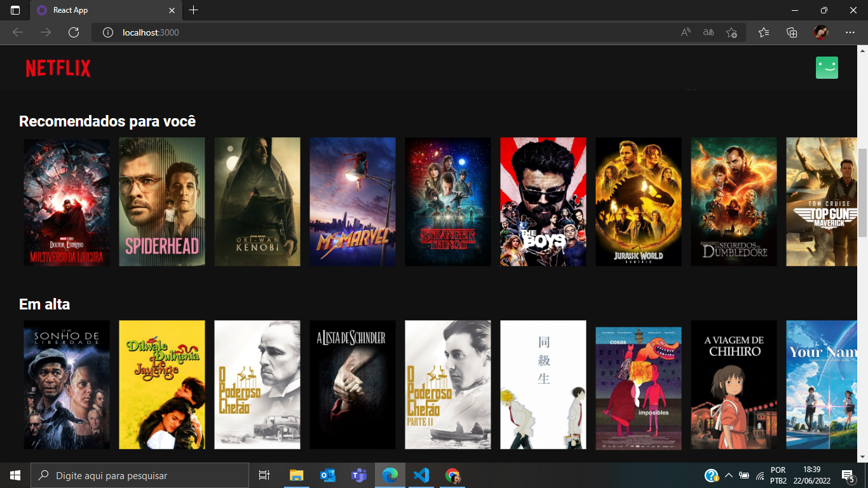Click the Netflix logo
This screenshot has height=488, width=868.
pyautogui.click(x=57, y=67)
